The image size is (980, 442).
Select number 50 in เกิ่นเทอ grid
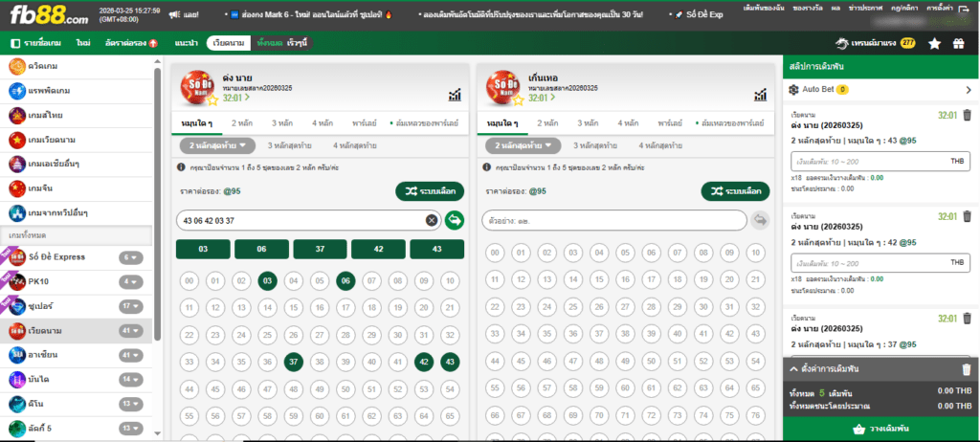pyautogui.click(x=652, y=361)
